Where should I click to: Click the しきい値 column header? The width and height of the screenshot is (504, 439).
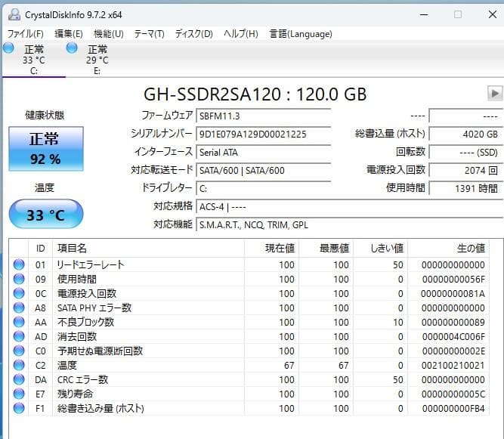click(x=380, y=248)
